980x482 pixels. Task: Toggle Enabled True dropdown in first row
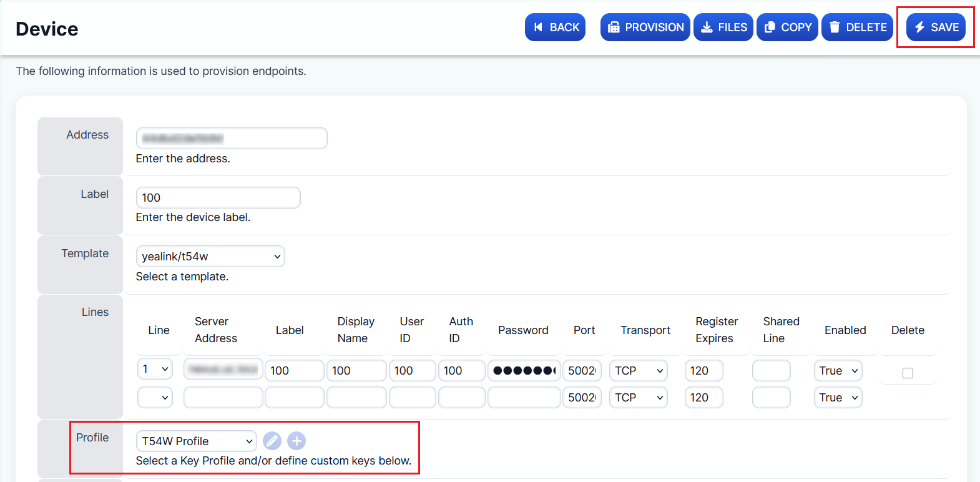pos(838,371)
